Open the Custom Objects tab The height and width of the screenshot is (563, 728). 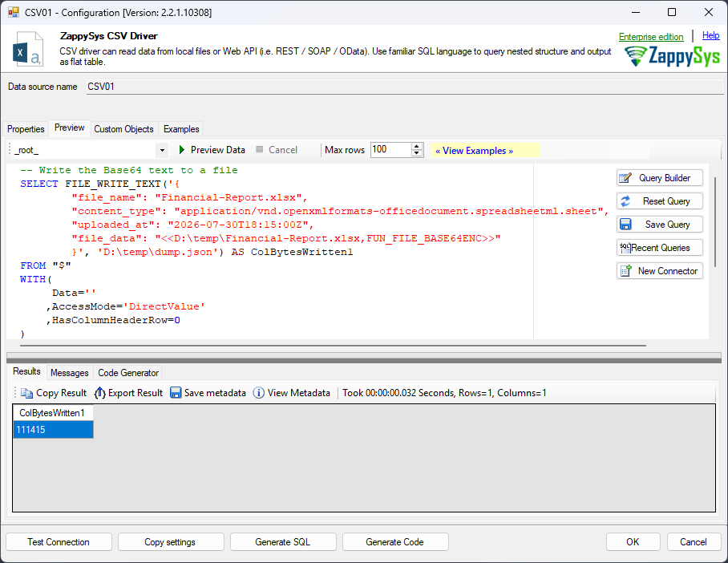pyautogui.click(x=124, y=128)
